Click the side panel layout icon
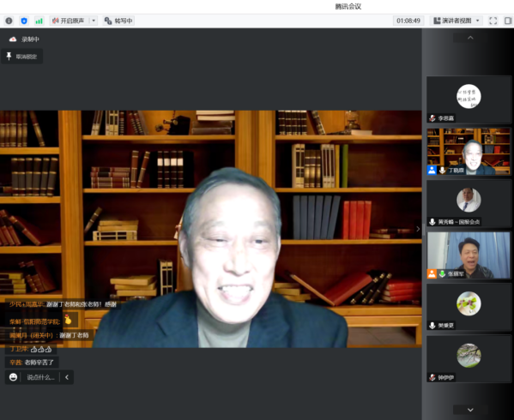Screen dimensions: 514x420 [508, 21]
